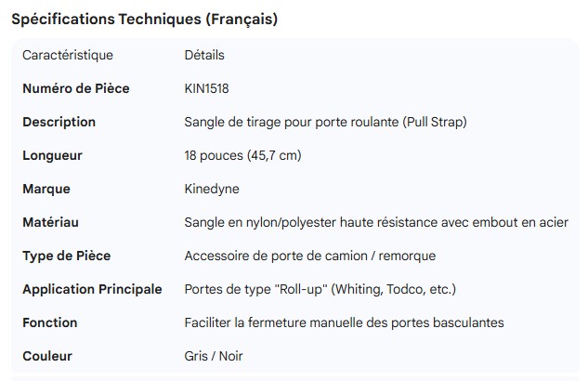Click the part number value KIN1518

pos(206,88)
